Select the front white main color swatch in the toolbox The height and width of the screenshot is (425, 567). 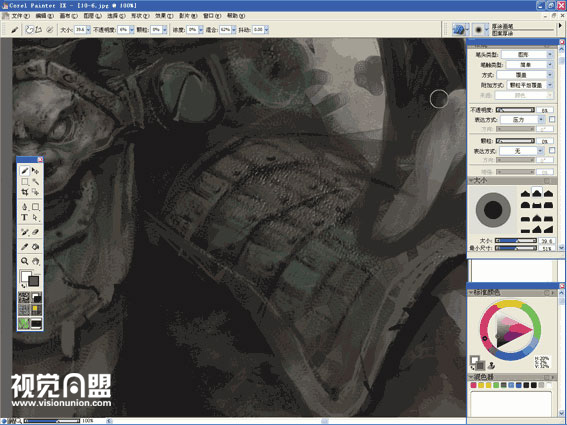(x=25, y=277)
